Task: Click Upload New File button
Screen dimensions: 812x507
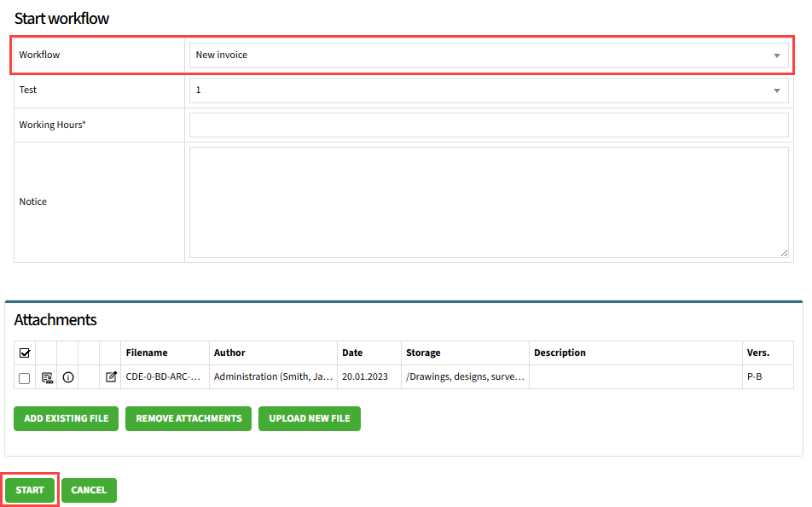Action: pyautogui.click(x=310, y=418)
